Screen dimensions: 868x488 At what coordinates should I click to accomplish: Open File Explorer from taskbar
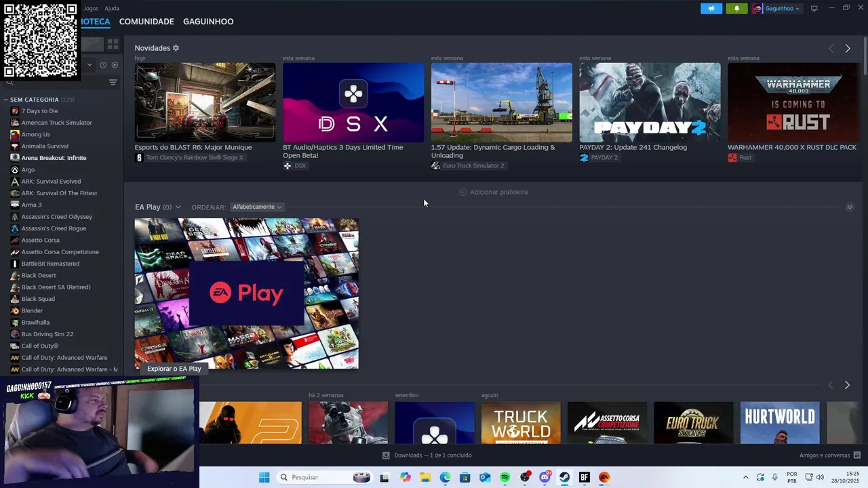point(425,477)
